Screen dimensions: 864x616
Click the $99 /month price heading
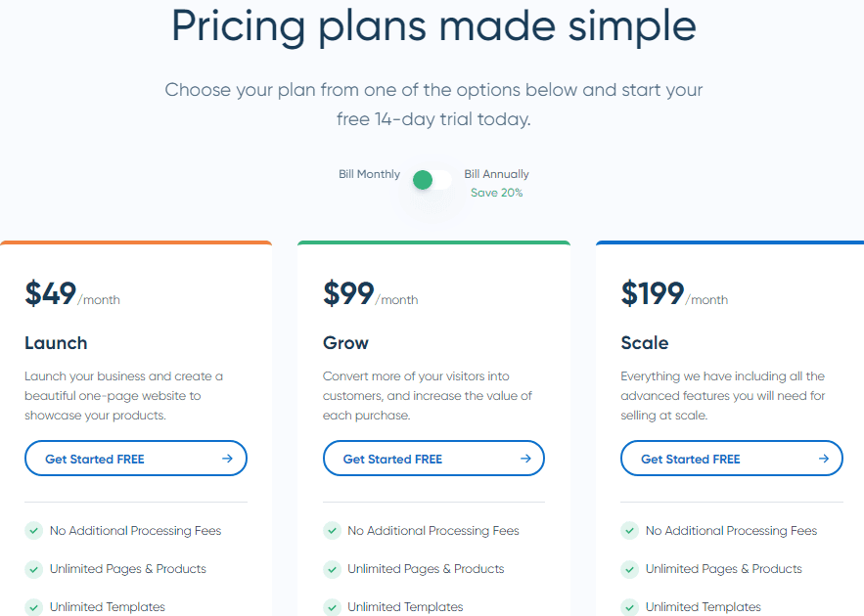370,293
